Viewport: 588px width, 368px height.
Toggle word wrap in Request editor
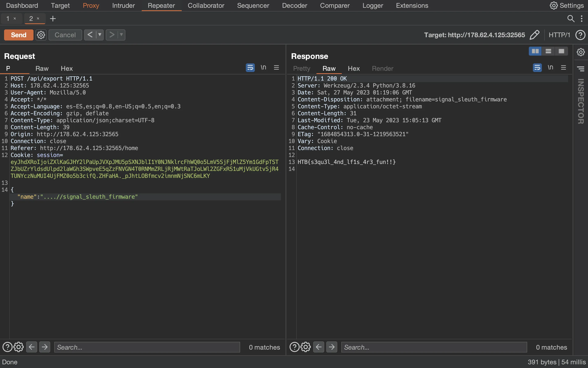tap(250, 67)
